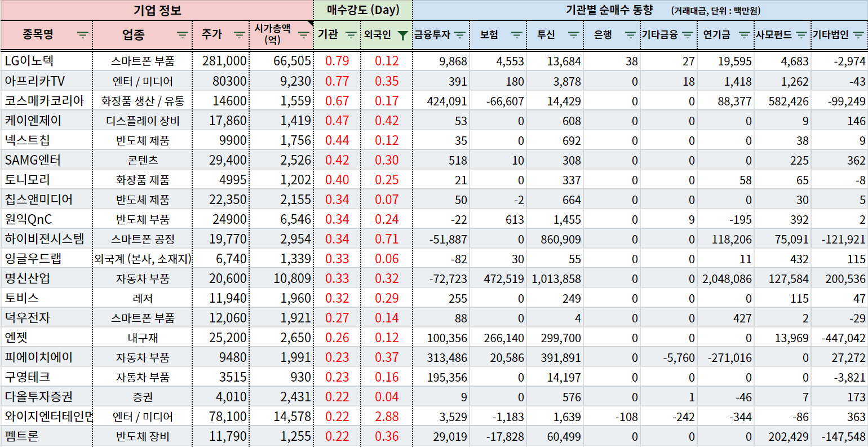Open the 은행 column filter dropdown
The height and width of the screenshot is (447, 868).
point(631,35)
